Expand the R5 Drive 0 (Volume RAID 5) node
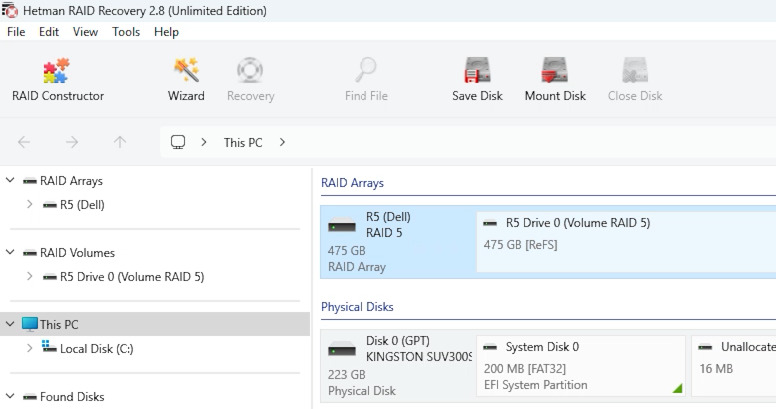Screen dimensions: 776x409 click(30, 276)
